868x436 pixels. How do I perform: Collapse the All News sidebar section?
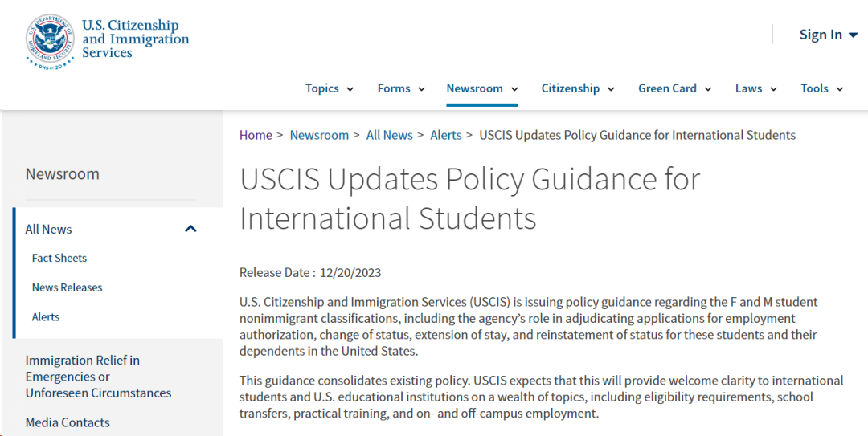point(190,229)
